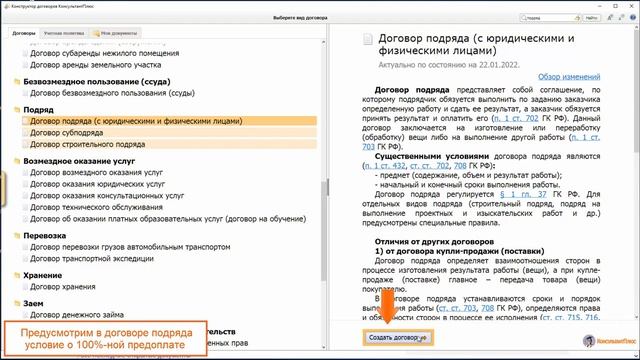Click the down arrow of description pane scrollbar
Image resolution: width=640 pixels, height=360 pixels.
pos(637,317)
